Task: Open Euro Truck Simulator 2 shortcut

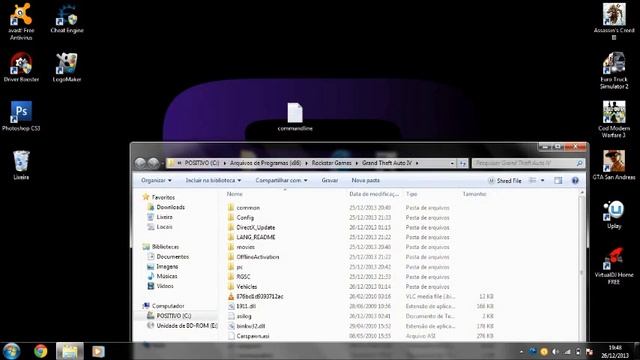Action: tap(614, 71)
